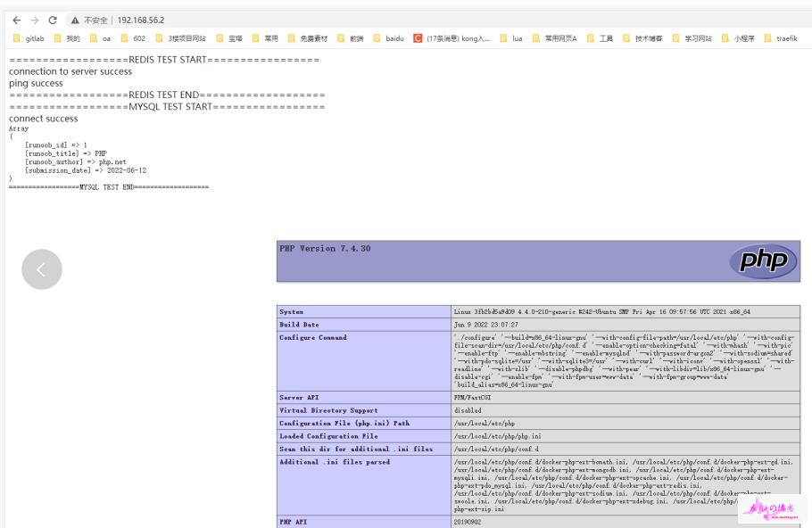Image resolution: width=812 pixels, height=528 pixels.
Task: Open the 602 bookmark folder
Action: [133, 38]
